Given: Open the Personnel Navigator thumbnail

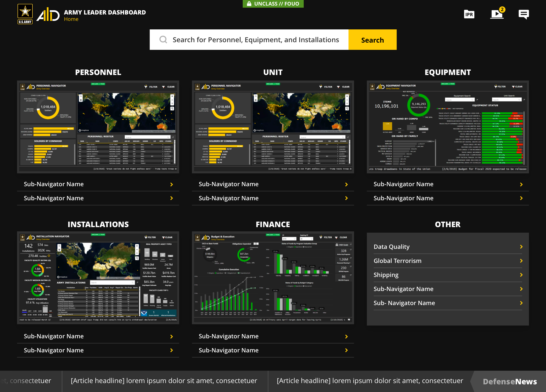Looking at the screenshot, I should pos(98,127).
